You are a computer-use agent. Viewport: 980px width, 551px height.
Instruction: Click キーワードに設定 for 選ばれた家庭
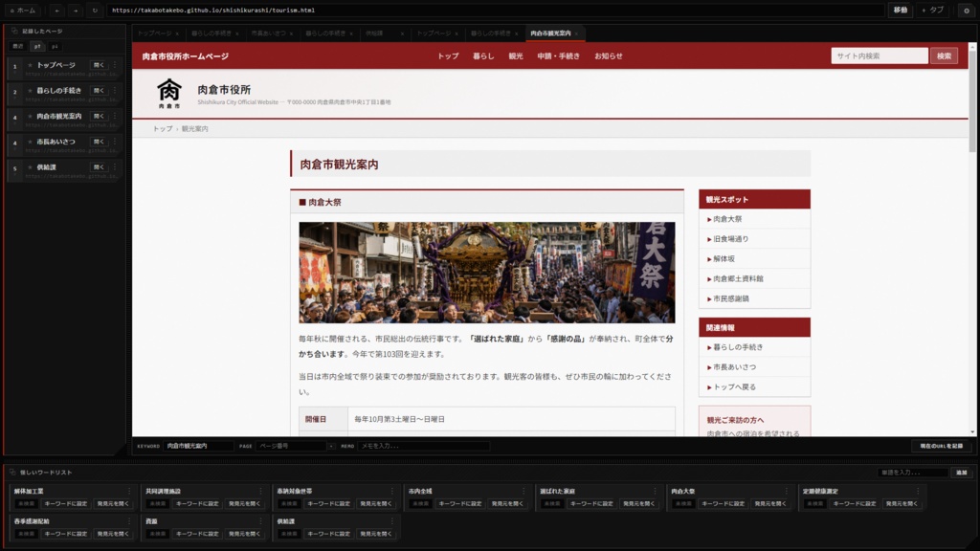591,503
